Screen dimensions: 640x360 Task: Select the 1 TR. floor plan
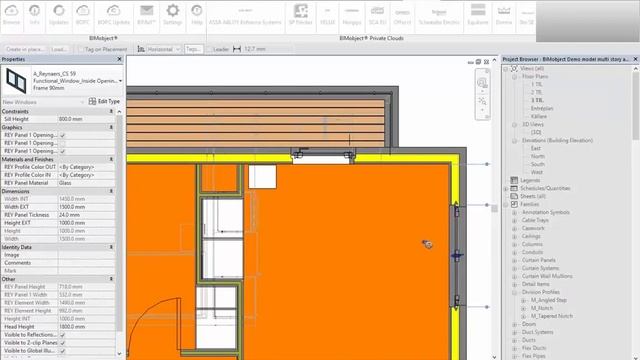(537, 84)
